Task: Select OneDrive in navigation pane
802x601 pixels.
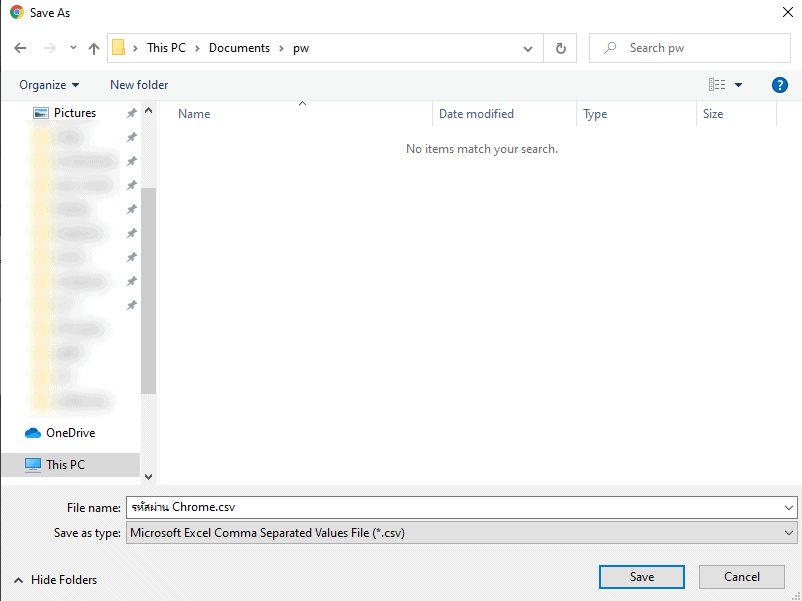Action: pos(70,433)
